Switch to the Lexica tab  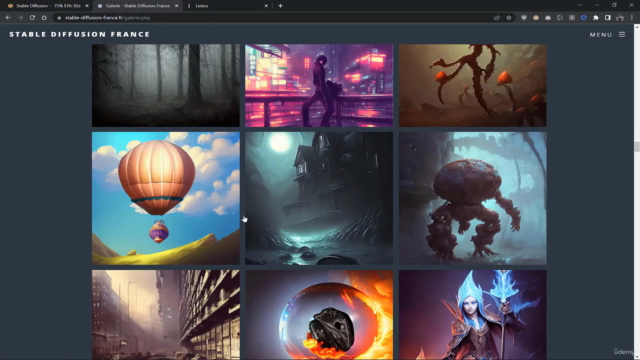(227, 6)
